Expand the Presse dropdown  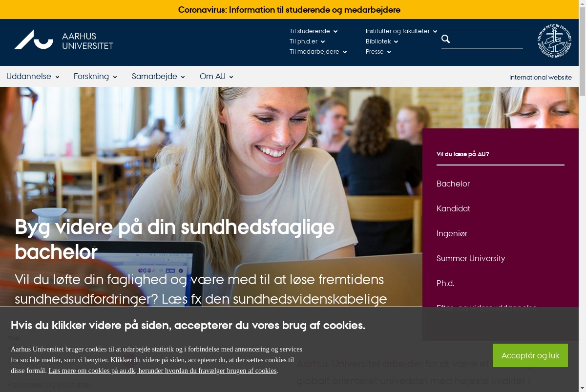378,52
